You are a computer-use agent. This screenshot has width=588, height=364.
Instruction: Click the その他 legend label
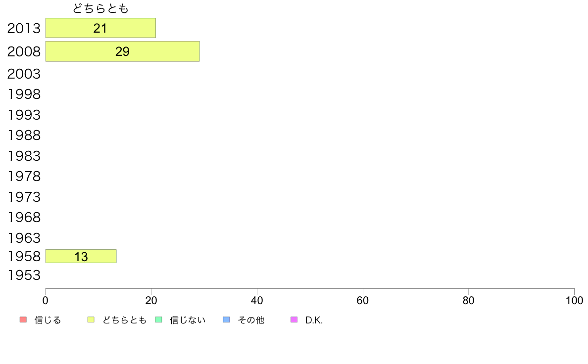[x=251, y=320]
